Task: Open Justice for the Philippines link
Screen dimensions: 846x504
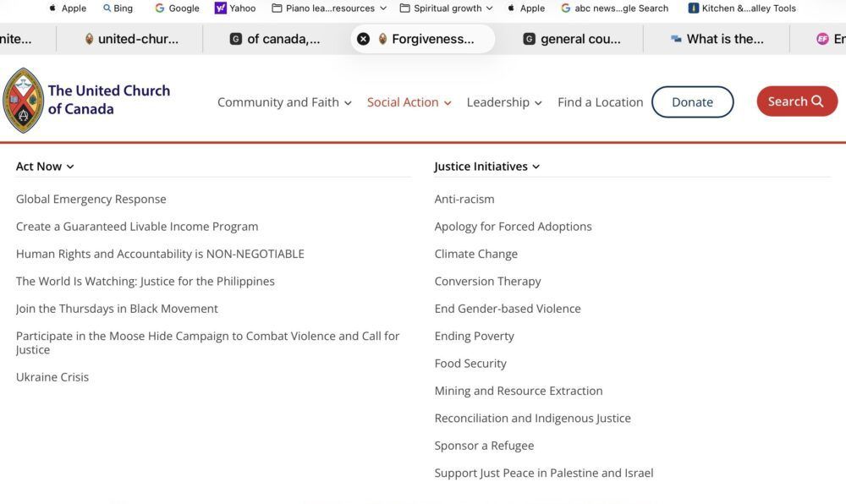Action: (146, 282)
